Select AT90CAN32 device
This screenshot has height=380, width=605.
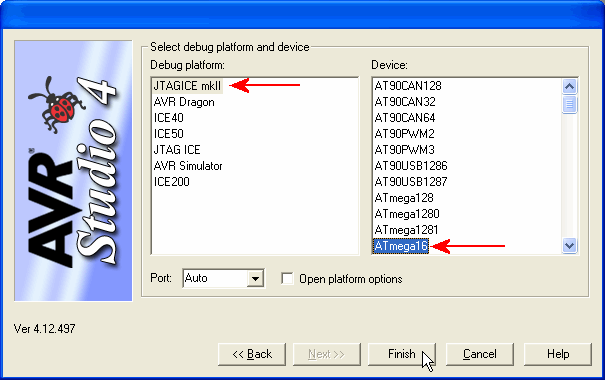tap(405, 102)
